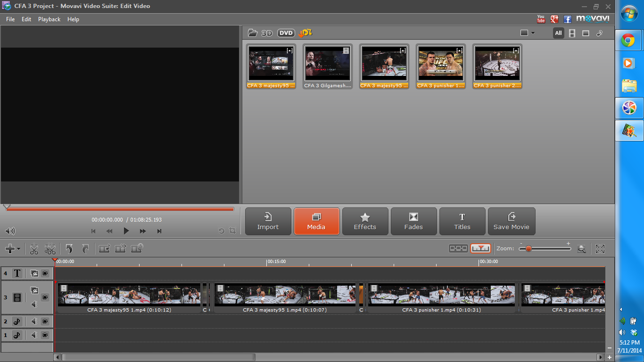Toggle visibility eye for video track 3

[x=45, y=297]
